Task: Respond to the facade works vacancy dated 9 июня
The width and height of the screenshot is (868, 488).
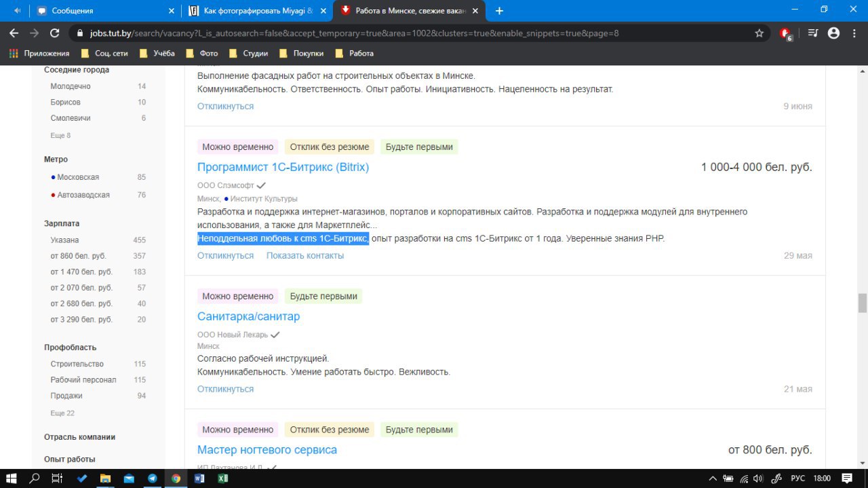Action: point(225,106)
